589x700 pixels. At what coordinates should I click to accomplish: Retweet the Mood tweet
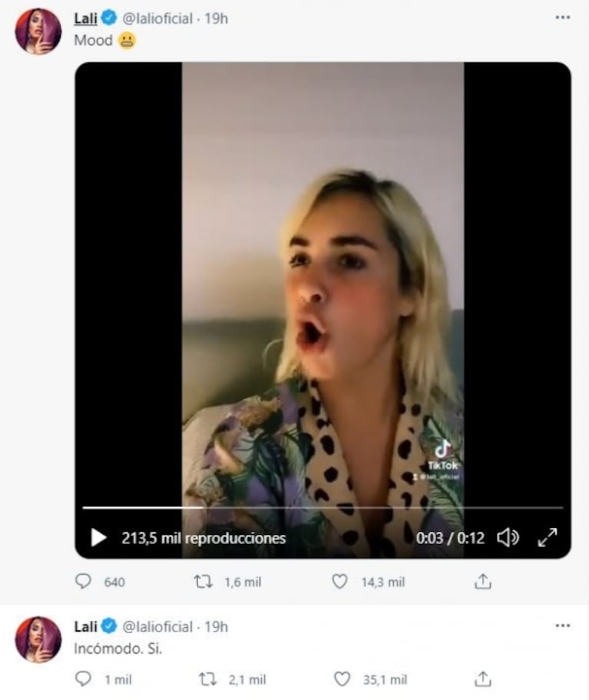203,582
